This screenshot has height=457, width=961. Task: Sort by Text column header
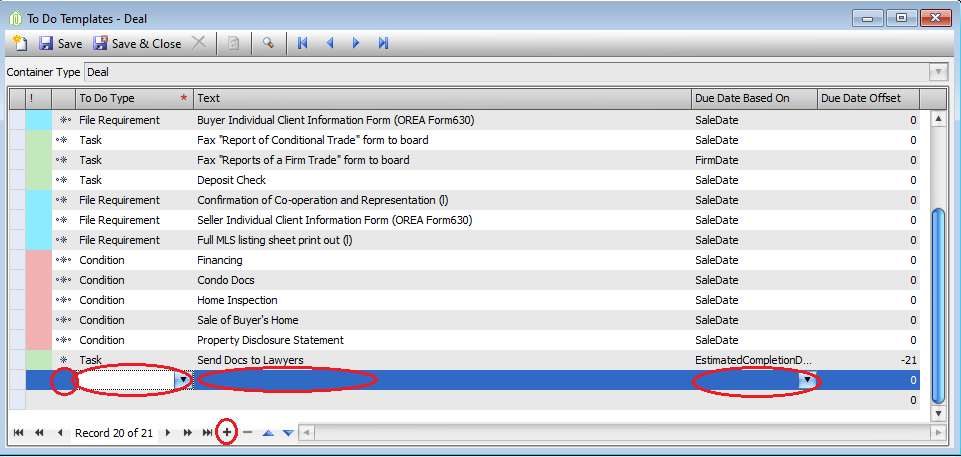coord(441,98)
